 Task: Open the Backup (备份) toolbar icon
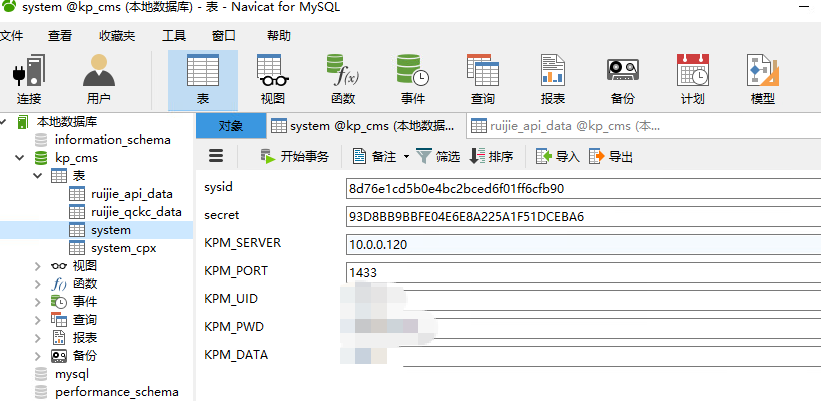pyautogui.click(x=622, y=79)
